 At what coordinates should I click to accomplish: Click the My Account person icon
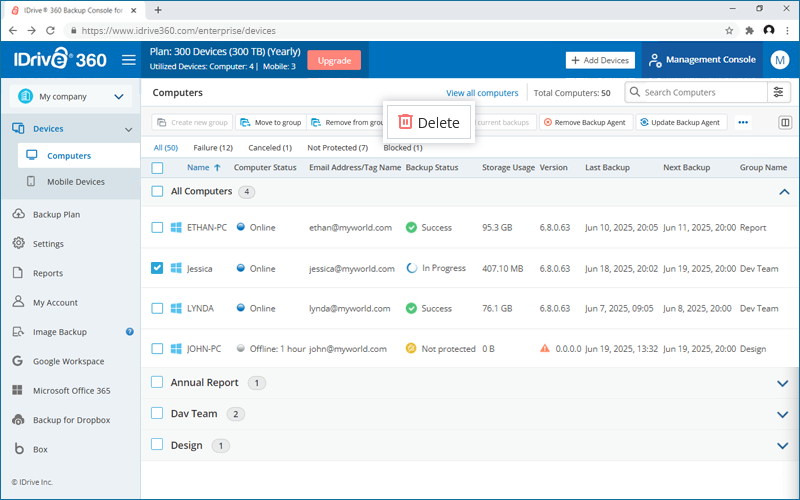18,302
